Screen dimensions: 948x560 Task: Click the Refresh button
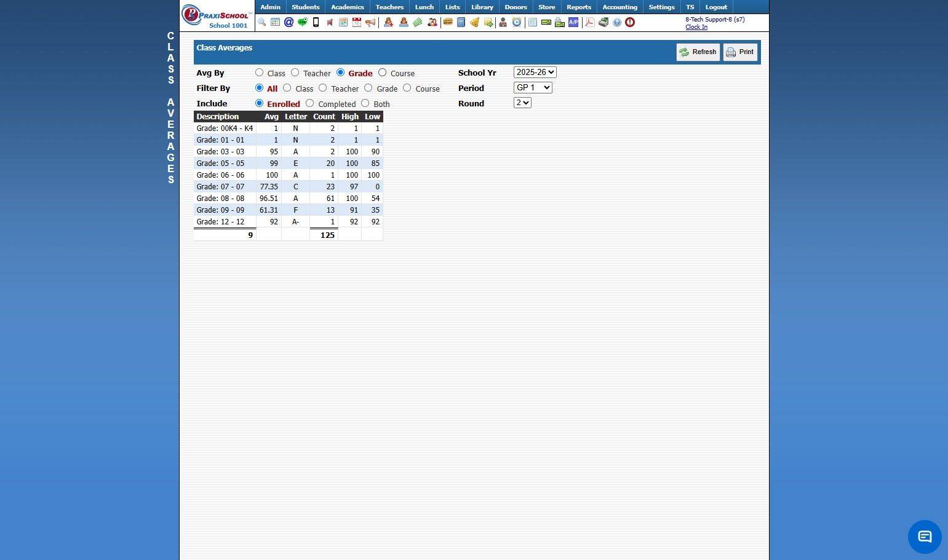point(698,52)
